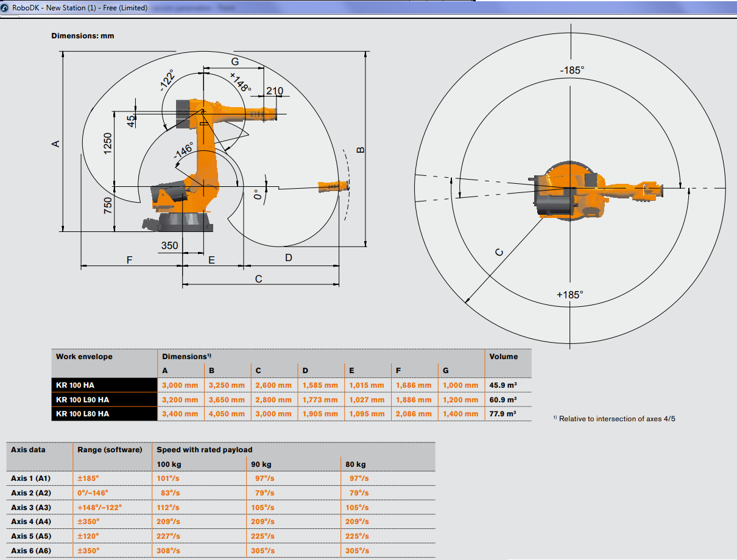737x560 pixels.
Task: Click the Axis 3 range value +148°/−122°
Action: (x=99, y=507)
